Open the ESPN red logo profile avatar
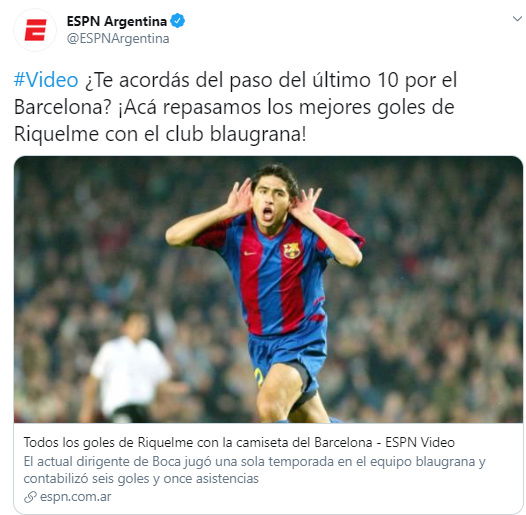The height and width of the screenshot is (515, 526). pos(35,30)
